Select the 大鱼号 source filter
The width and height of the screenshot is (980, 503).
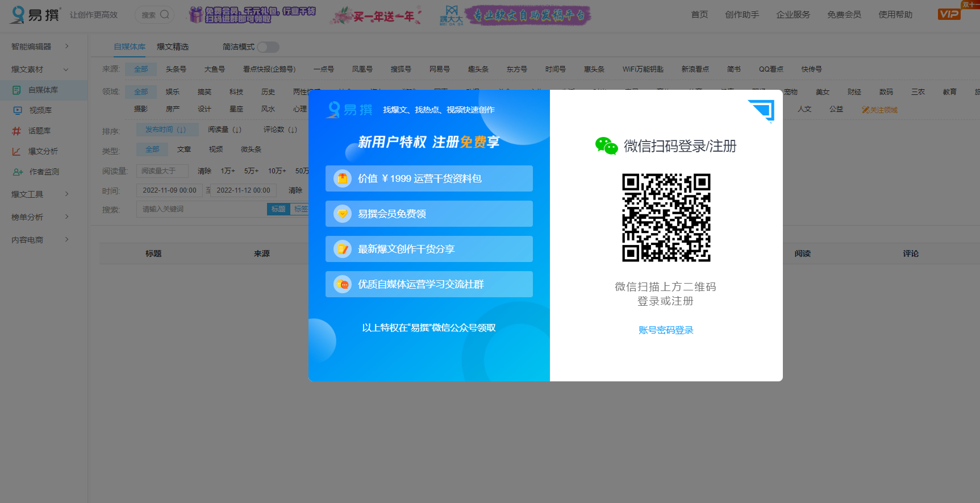point(215,69)
